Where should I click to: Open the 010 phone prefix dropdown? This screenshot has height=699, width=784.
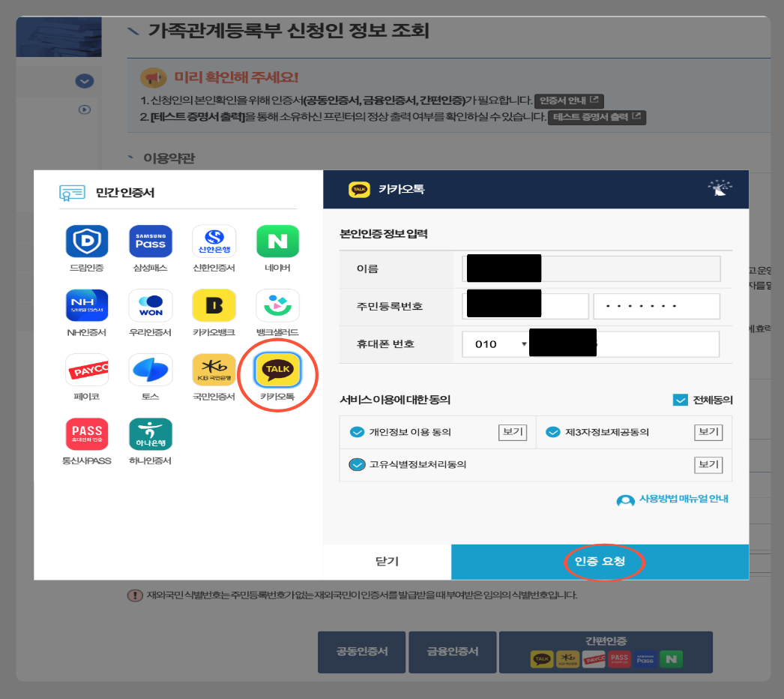495,344
